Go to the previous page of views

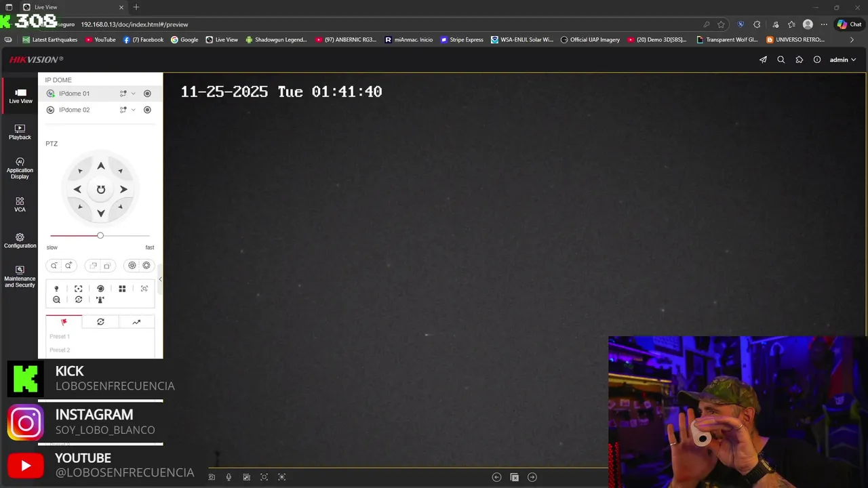point(496,477)
